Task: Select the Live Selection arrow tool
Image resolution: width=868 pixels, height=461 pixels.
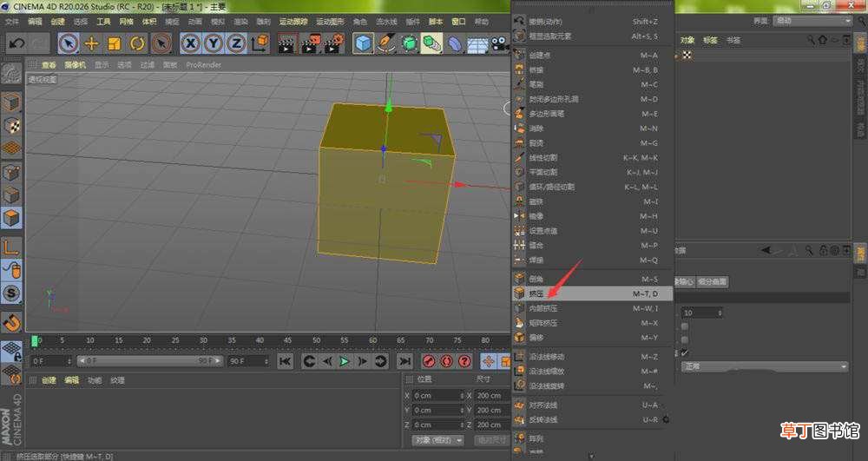Action: pos(68,43)
